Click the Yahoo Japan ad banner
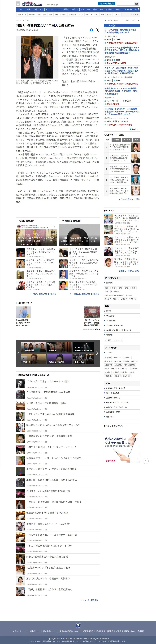Image resolution: width=156 pixels, height=644 pixels. (x=122, y=448)
